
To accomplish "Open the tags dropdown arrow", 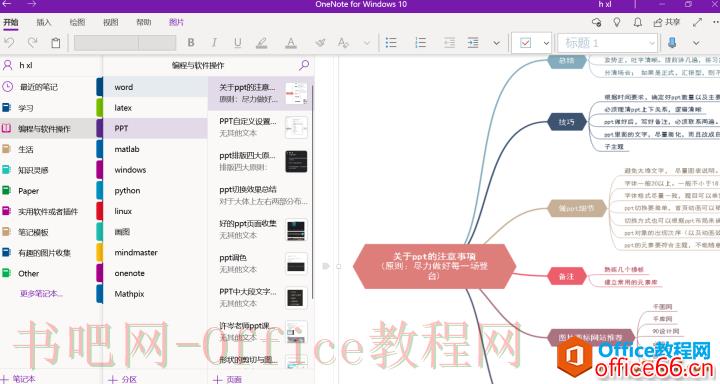I will tap(546, 43).
